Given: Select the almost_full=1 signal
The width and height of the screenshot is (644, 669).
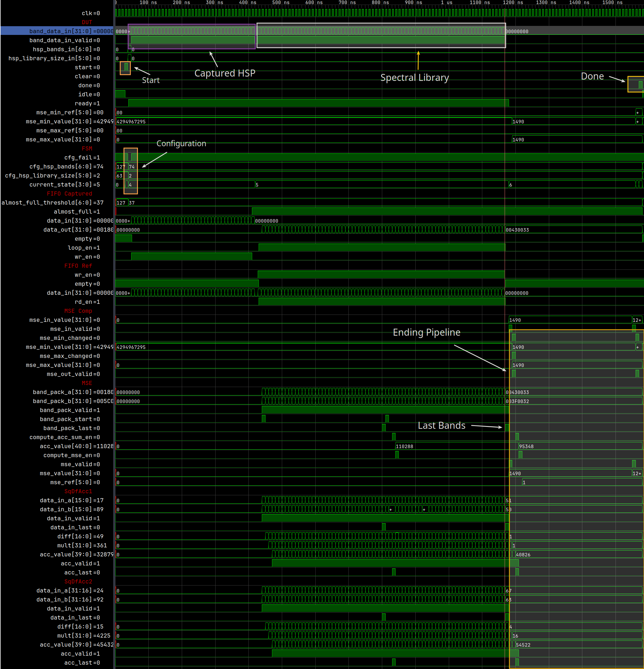Looking at the screenshot, I should click(77, 212).
